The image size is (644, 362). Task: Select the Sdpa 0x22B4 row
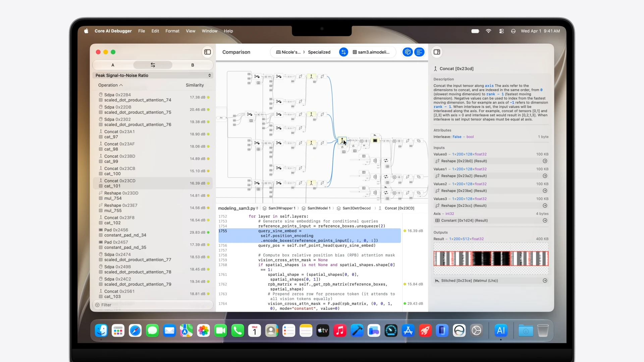[153, 97]
